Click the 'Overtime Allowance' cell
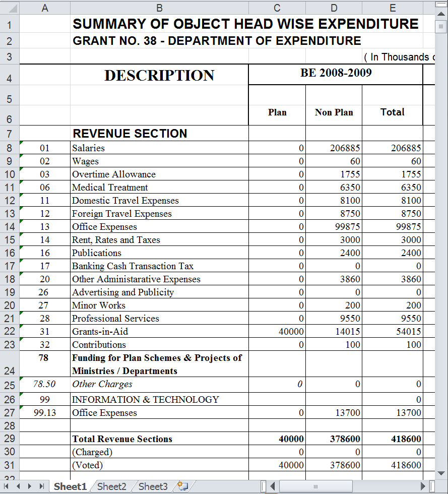The width and height of the screenshot is (448, 494). coord(159,174)
